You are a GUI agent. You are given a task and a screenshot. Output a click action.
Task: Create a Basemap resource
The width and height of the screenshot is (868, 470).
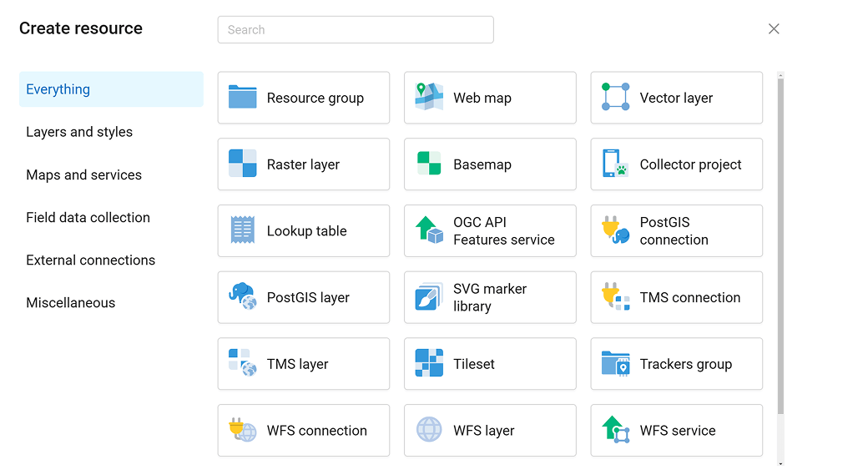coord(490,164)
